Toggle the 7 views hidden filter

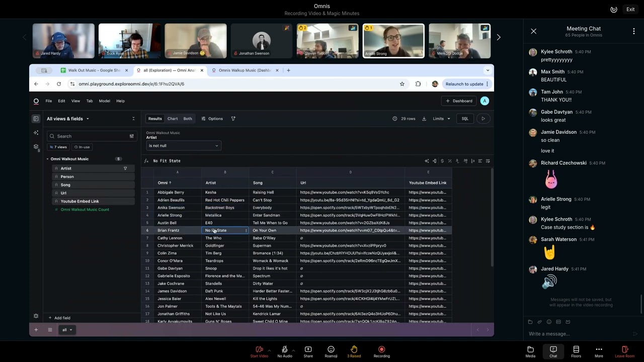[x=58, y=147]
